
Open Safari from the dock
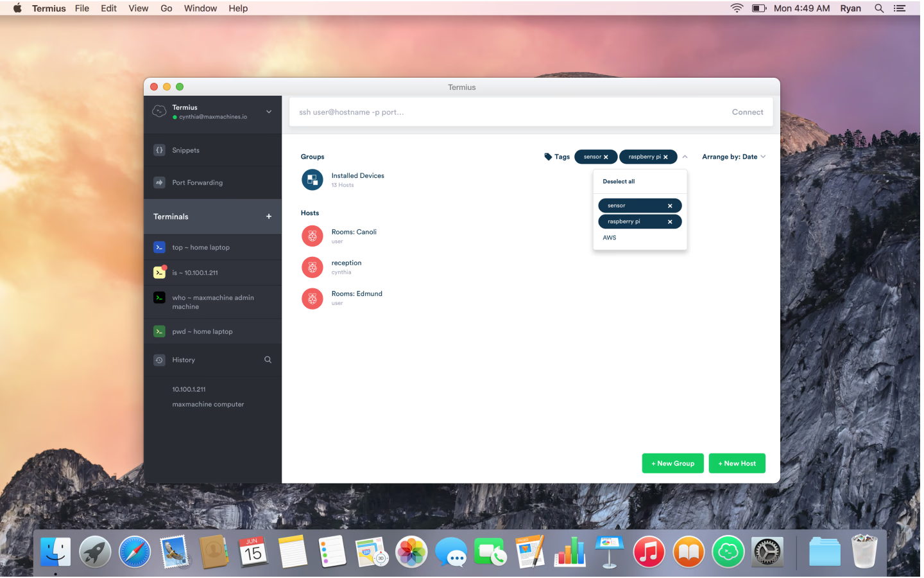tap(135, 552)
